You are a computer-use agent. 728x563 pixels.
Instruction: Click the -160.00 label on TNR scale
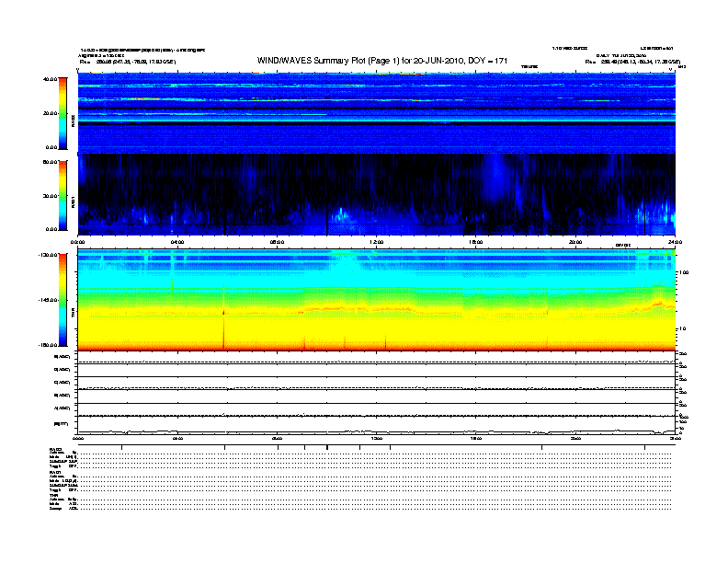(x=49, y=345)
